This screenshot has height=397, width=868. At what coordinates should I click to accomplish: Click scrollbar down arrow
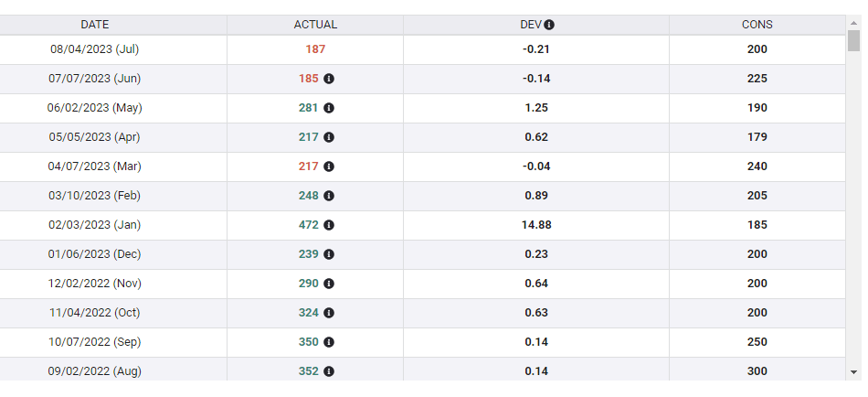[854, 372]
